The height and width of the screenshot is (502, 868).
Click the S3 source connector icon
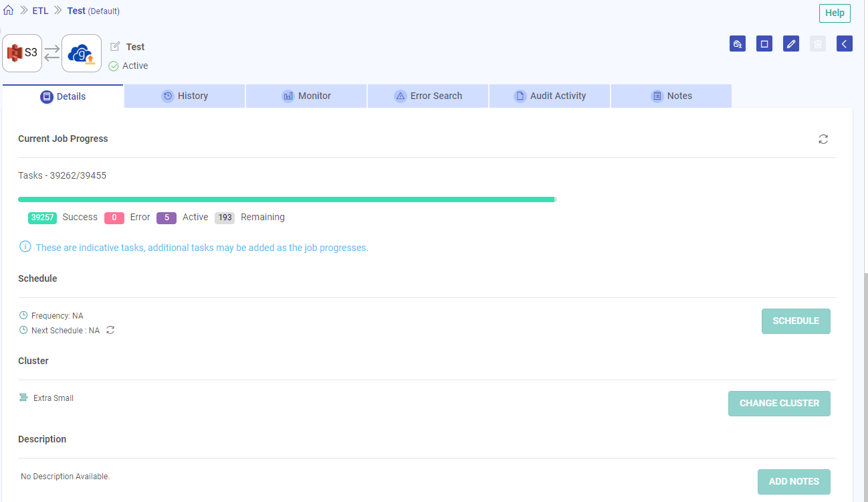[x=22, y=53]
